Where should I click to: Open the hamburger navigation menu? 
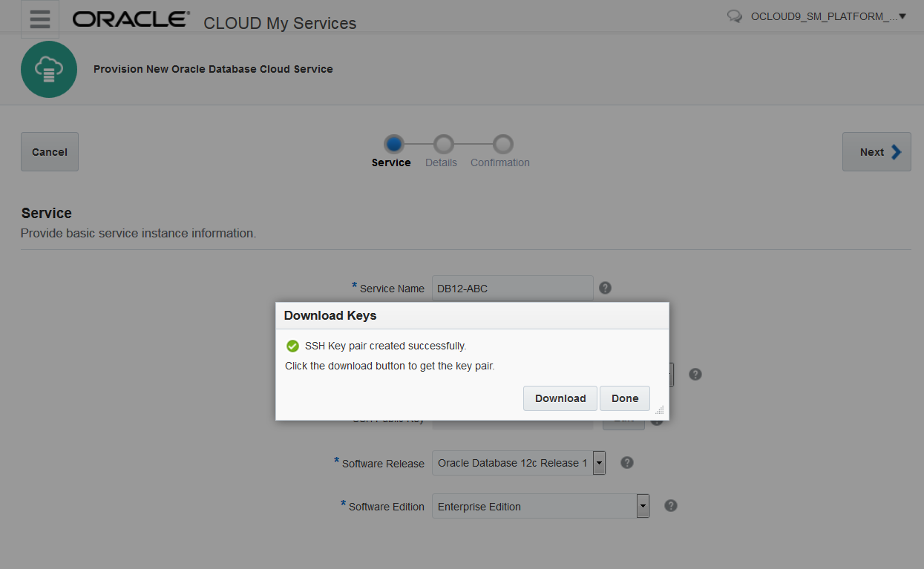point(39,19)
